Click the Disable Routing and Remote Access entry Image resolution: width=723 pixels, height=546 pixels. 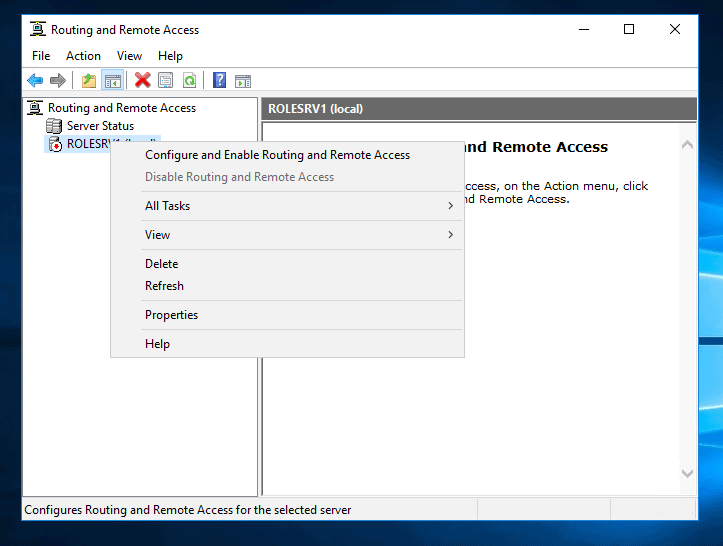(287, 177)
